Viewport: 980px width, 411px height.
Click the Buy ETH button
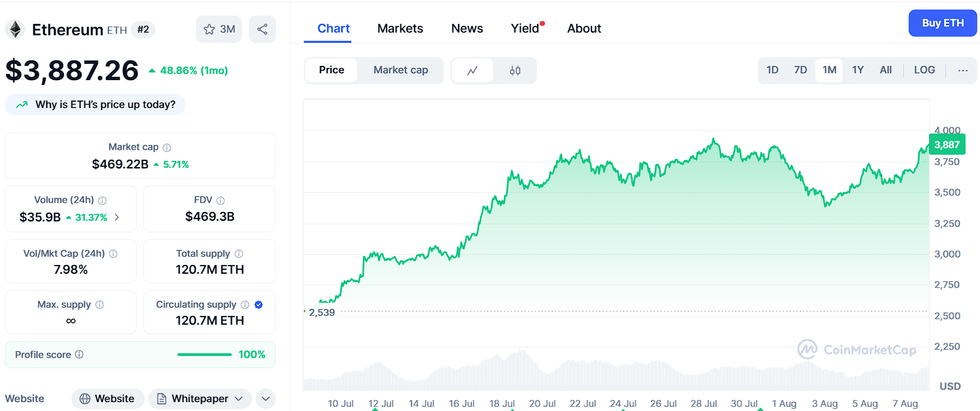pos(943,23)
